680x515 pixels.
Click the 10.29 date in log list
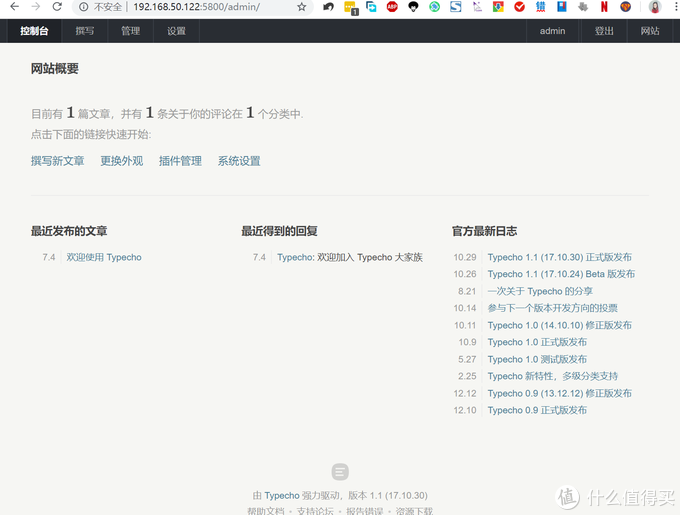465,257
